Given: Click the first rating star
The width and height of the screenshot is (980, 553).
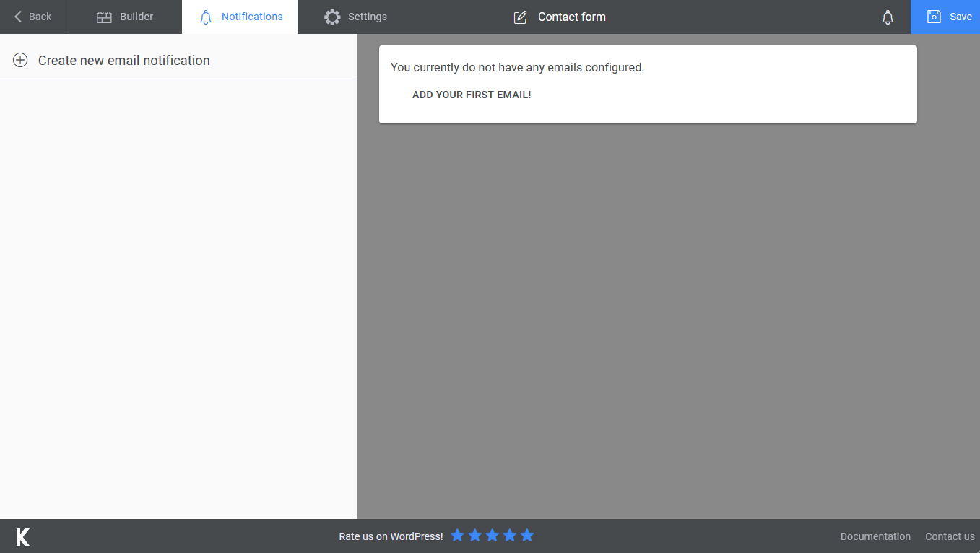Looking at the screenshot, I should [x=457, y=535].
